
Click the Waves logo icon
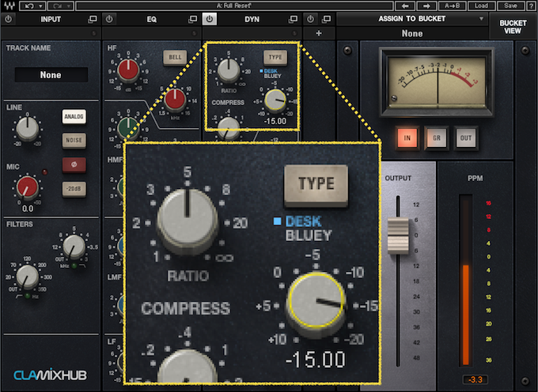9,6
